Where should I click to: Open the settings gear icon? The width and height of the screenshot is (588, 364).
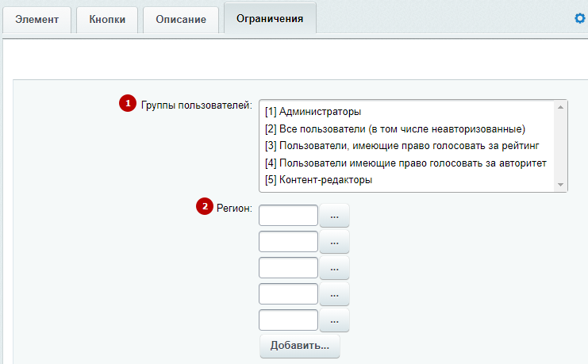point(580,18)
